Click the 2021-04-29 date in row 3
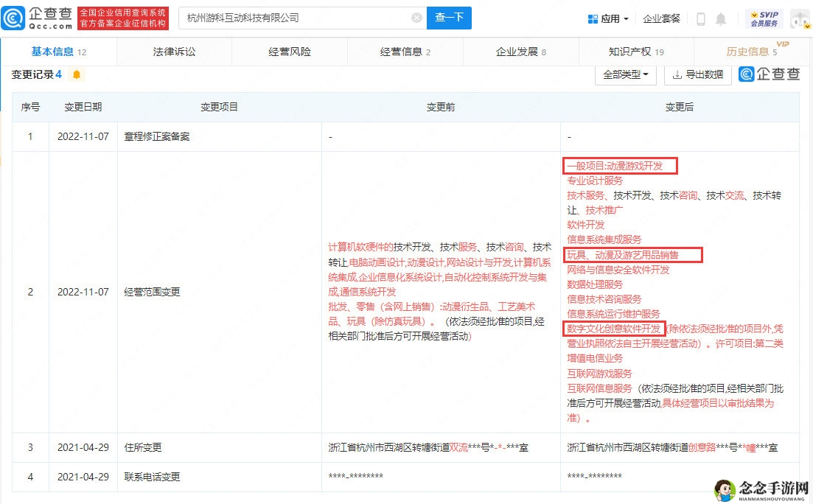Image resolution: width=813 pixels, height=504 pixels. coord(83,447)
